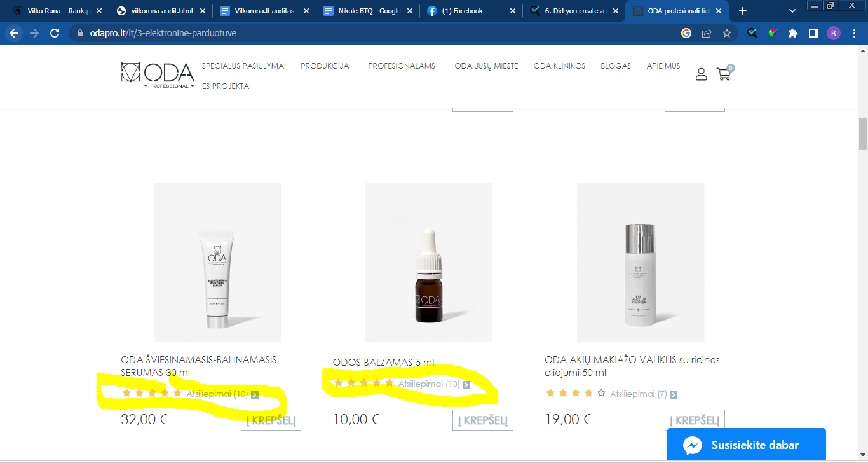Switch to 'Did you create a' tab

574,11
